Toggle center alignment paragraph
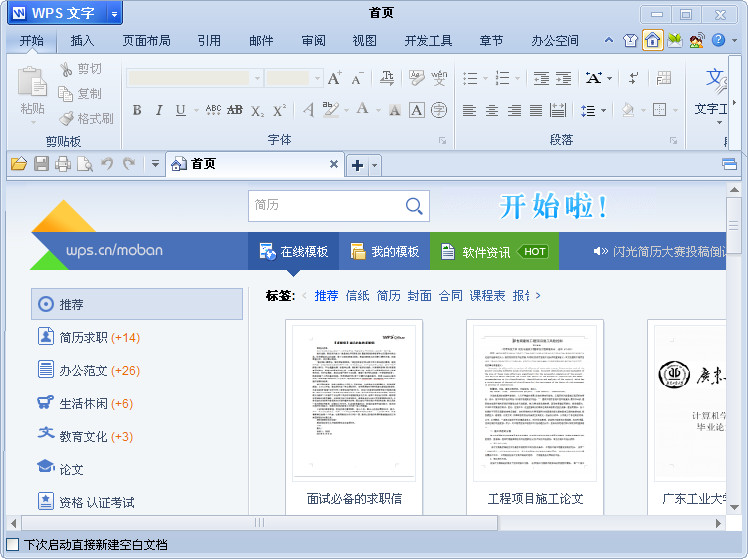 point(492,111)
